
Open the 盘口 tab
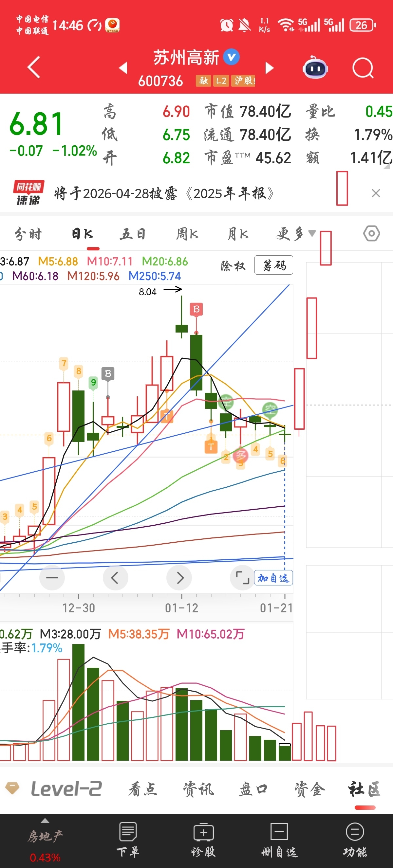pos(253,789)
